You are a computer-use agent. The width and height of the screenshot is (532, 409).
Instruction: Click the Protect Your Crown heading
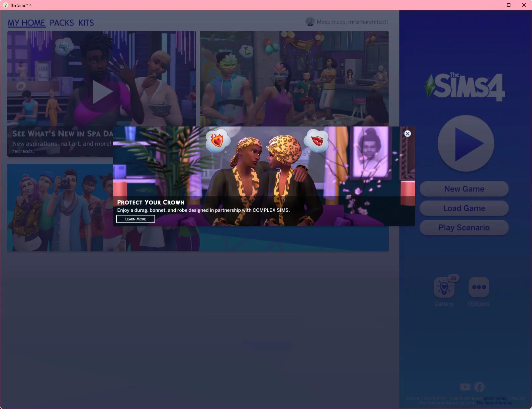[x=151, y=202]
